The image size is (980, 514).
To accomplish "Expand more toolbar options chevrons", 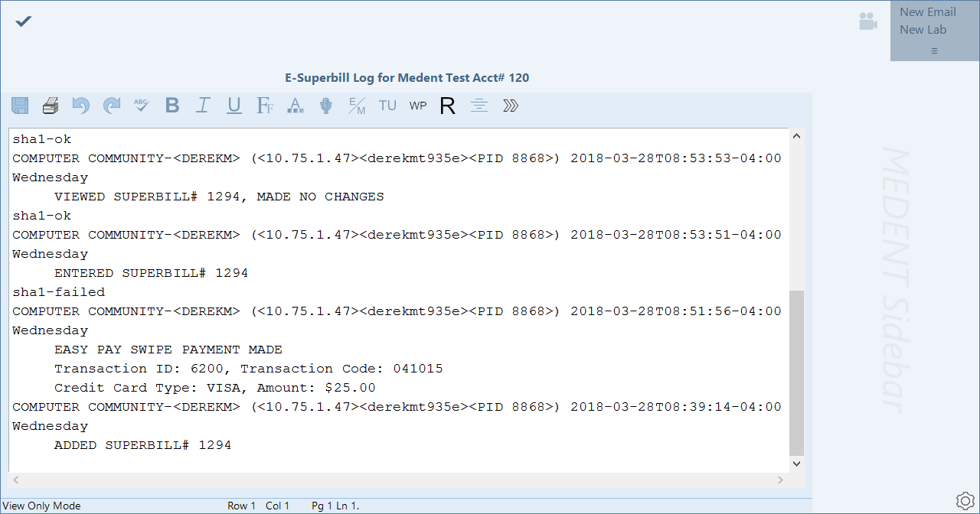I will click(511, 106).
